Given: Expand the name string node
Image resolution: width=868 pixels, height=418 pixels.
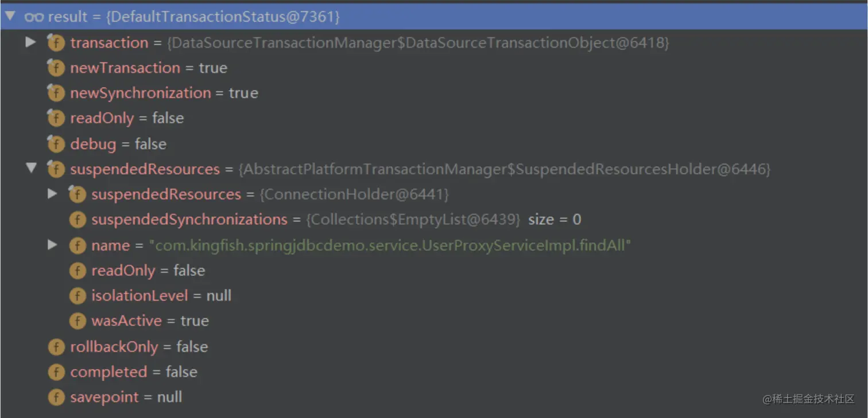Looking at the screenshot, I should (x=52, y=245).
